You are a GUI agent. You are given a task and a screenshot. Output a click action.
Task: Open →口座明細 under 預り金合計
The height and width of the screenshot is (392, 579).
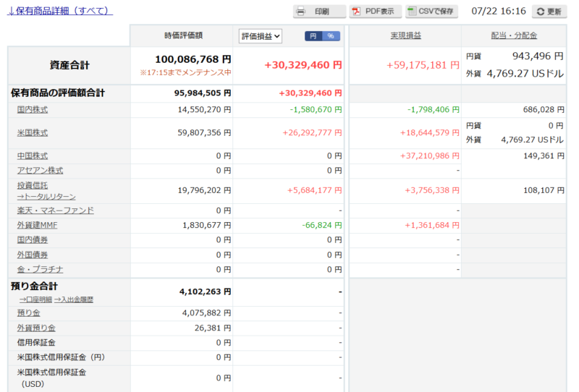[x=35, y=299]
